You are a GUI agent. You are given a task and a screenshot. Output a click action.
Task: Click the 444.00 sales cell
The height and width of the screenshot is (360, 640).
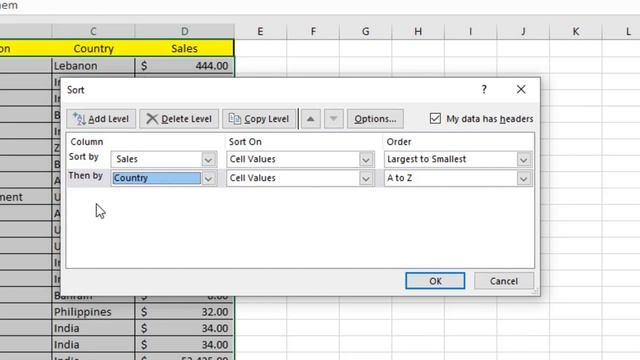pos(184,66)
